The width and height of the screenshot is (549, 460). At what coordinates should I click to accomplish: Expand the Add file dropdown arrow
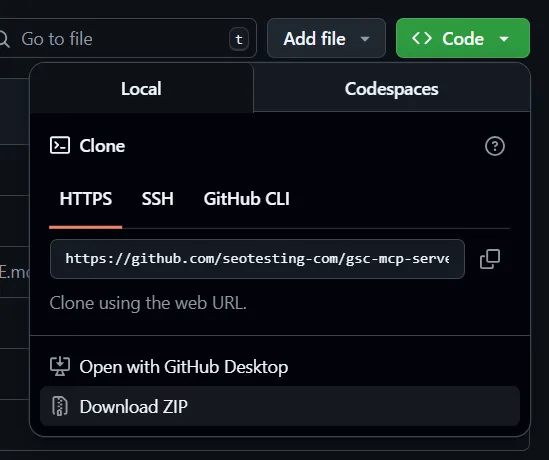pos(365,39)
